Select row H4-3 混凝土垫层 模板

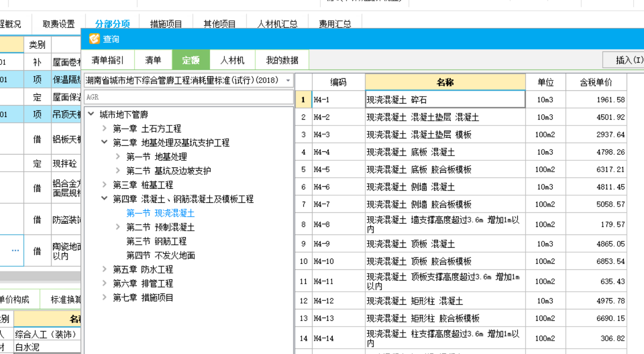461,135
